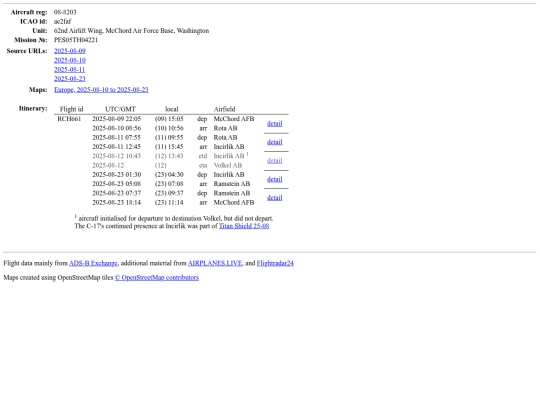Visit the AIRPLANES.LIVE link
Screen dimensions: 540x405
pyautogui.click(x=215, y=263)
